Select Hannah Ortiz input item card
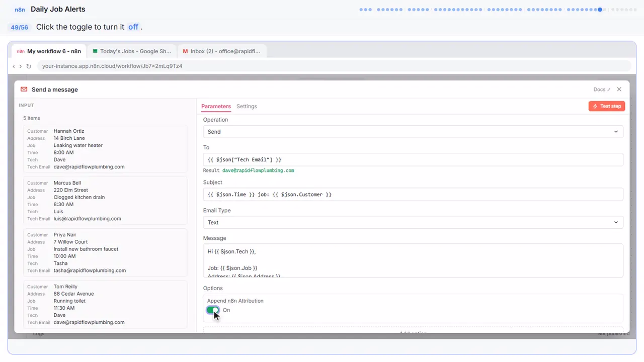644x362 pixels. click(x=105, y=149)
